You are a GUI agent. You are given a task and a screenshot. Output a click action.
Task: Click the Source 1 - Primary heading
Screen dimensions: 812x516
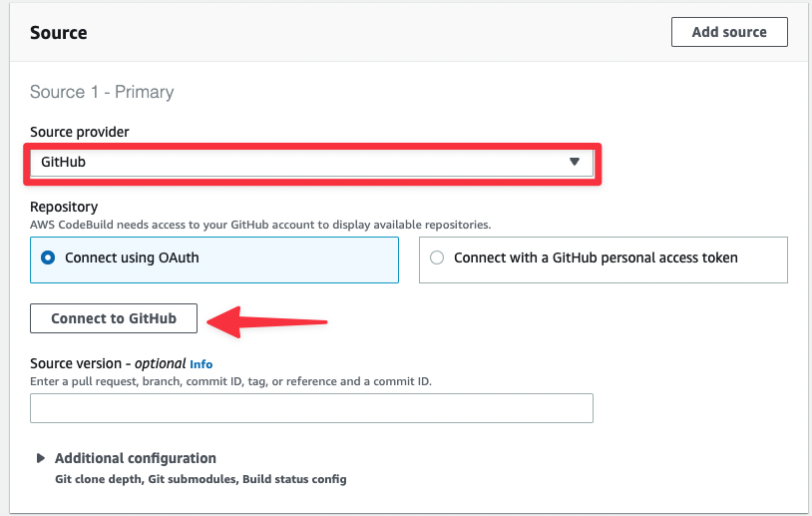102,92
